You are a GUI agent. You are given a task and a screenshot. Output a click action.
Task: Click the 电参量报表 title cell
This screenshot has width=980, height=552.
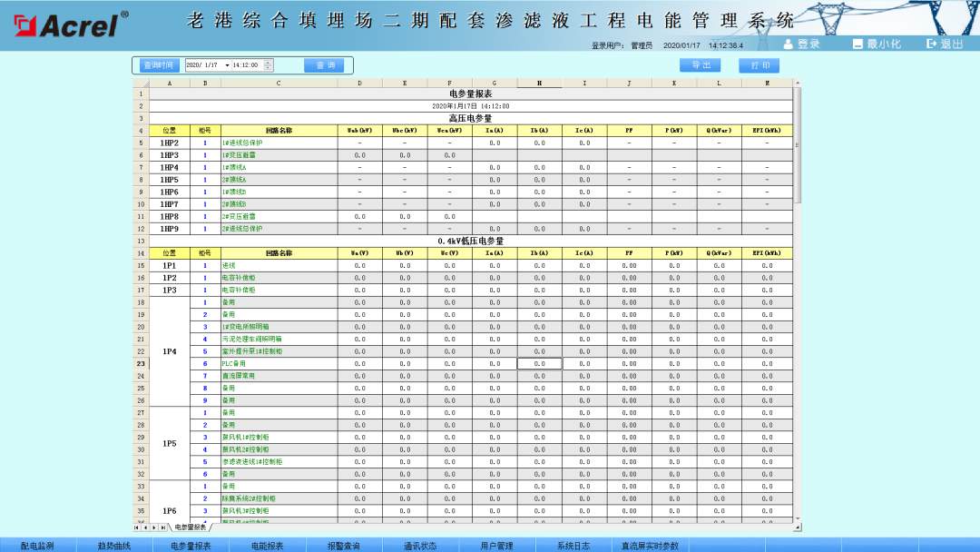(471, 94)
